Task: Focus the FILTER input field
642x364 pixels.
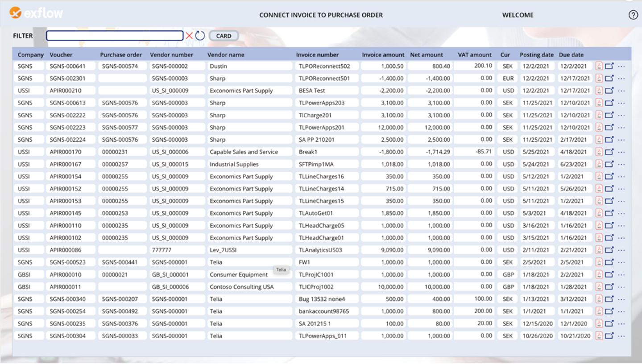Action: pos(115,36)
